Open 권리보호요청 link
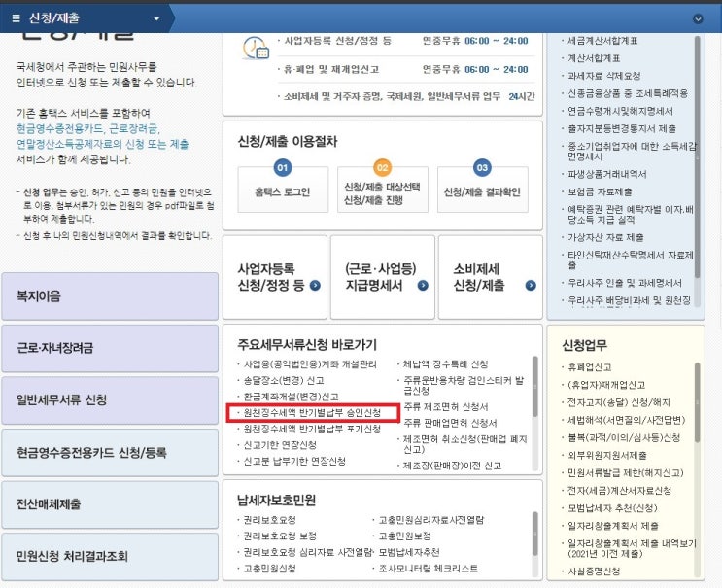Viewport: 722px width, 588px height. [269, 520]
